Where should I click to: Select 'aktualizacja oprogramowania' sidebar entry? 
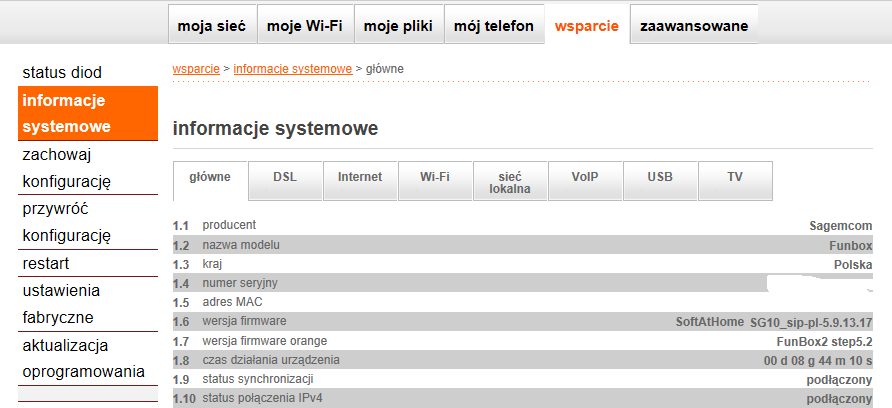[x=83, y=358]
